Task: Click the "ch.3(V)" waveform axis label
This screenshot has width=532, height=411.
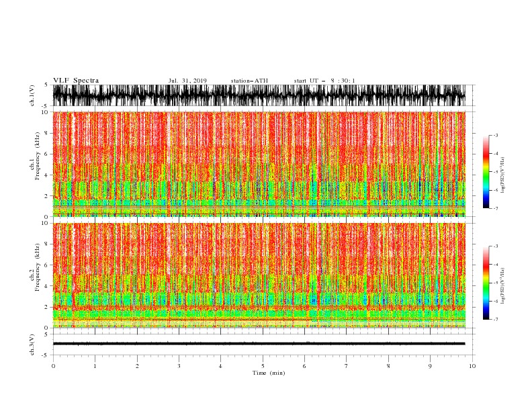Action: pyautogui.click(x=32, y=345)
